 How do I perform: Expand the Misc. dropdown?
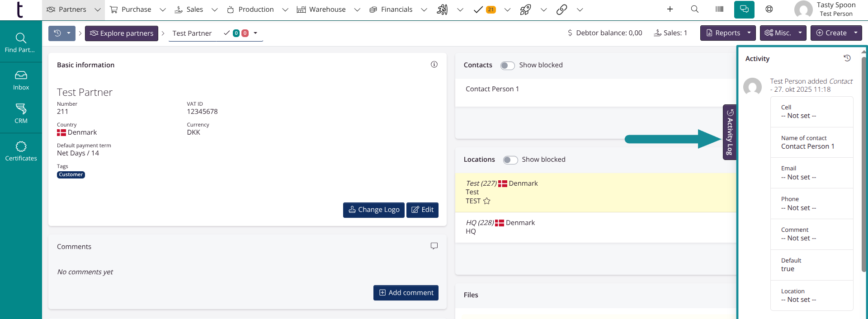800,33
